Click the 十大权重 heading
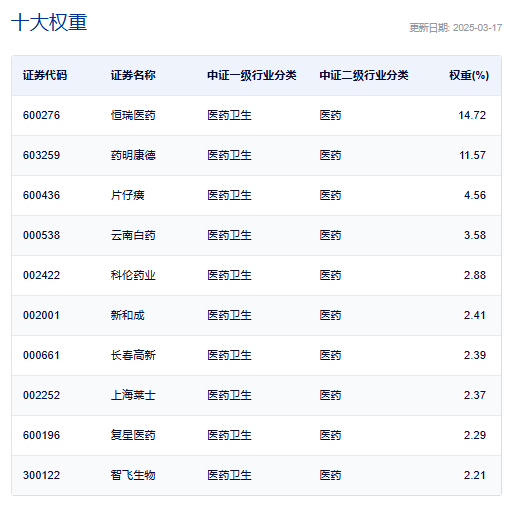This screenshot has width=514, height=511. pos(49,22)
